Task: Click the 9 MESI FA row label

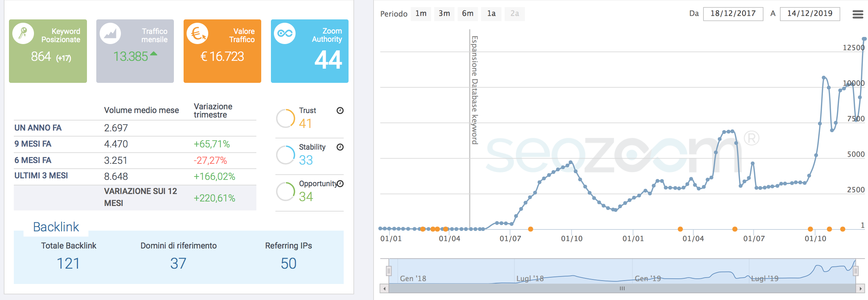Action: click(33, 144)
